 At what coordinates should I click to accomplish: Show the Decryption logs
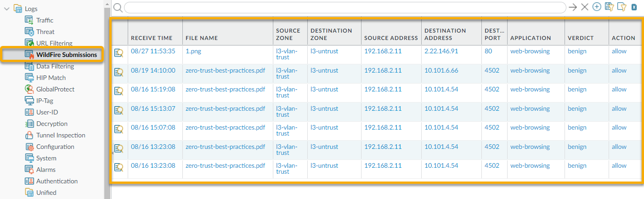[x=51, y=124]
